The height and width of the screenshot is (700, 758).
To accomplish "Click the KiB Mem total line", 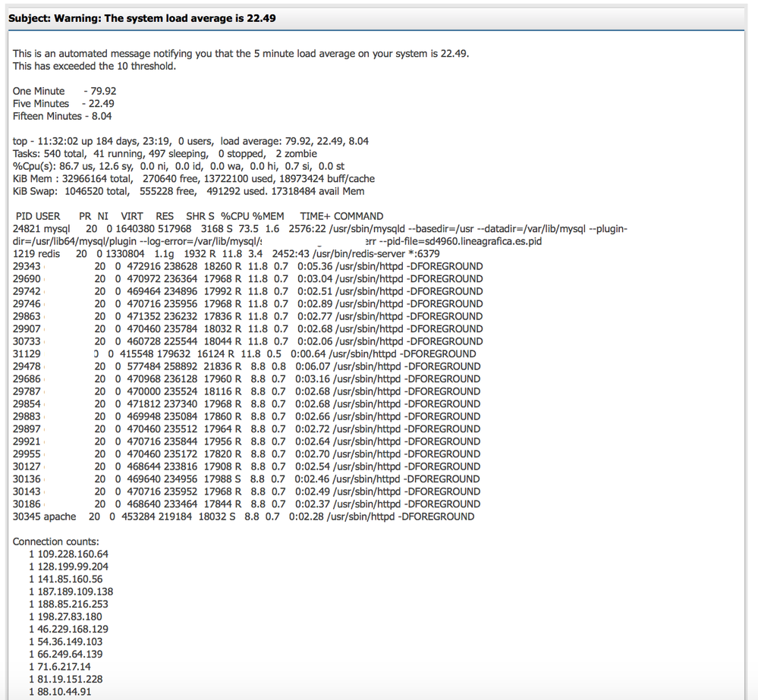I will (193, 179).
